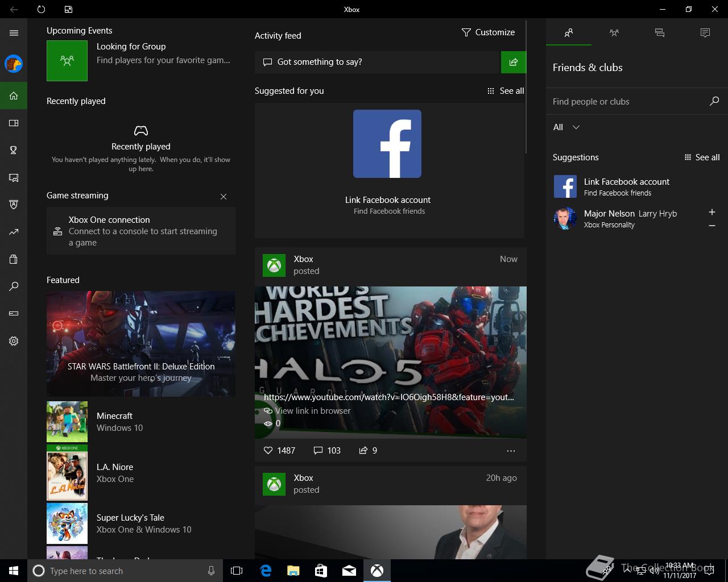Open Game DVR captures icon
Viewport: 728px width, 582px height.
(14, 177)
